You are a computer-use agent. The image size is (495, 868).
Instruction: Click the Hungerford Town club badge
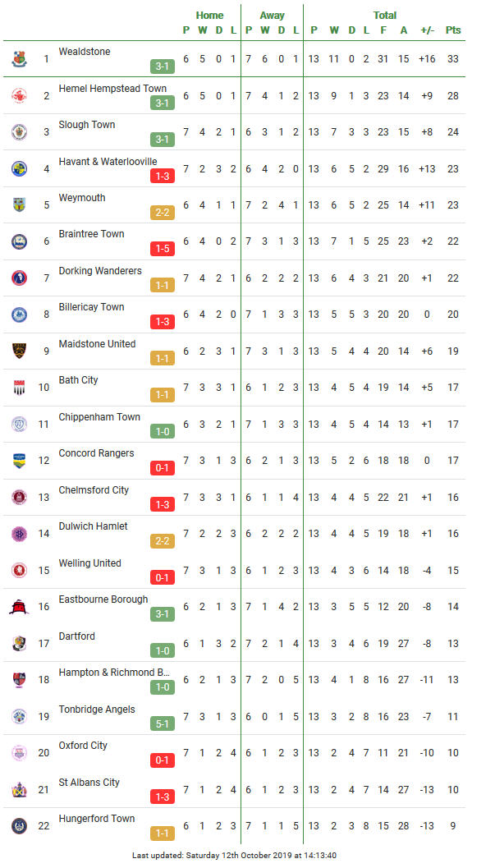tap(20, 826)
